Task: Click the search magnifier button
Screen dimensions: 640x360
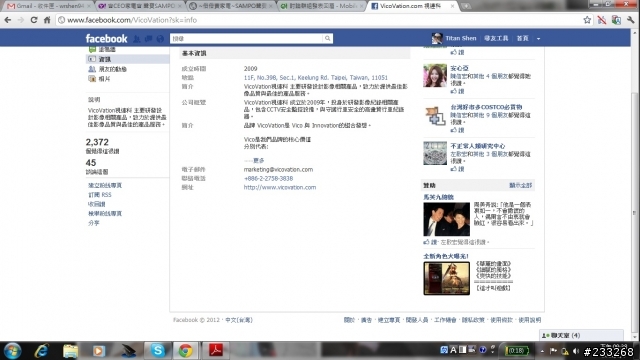Action: point(327,38)
